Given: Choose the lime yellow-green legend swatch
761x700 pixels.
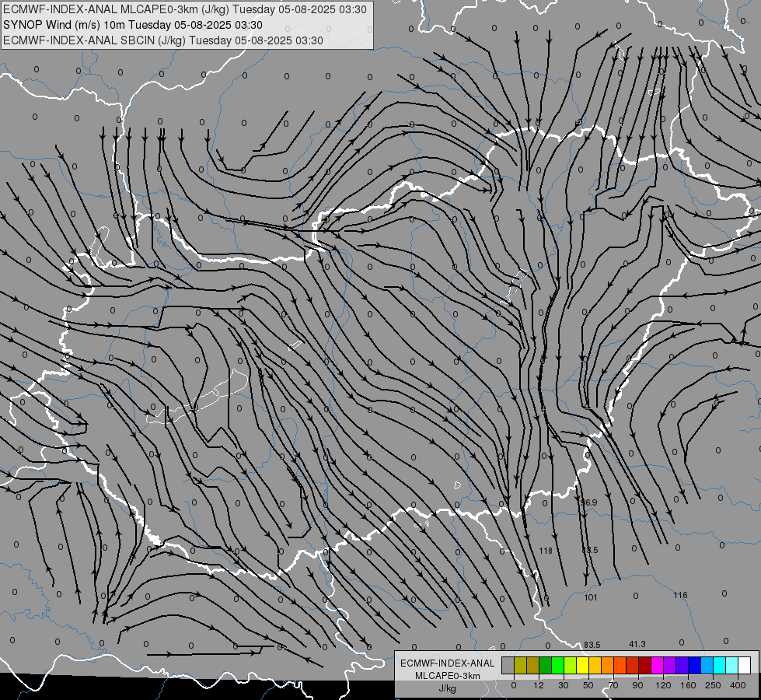Looking at the screenshot, I should 571,665.
